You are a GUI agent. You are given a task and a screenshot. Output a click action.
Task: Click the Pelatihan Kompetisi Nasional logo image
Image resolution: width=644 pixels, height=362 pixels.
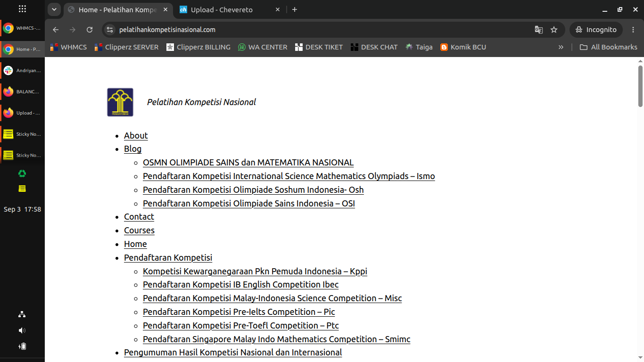click(x=120, y=102)
